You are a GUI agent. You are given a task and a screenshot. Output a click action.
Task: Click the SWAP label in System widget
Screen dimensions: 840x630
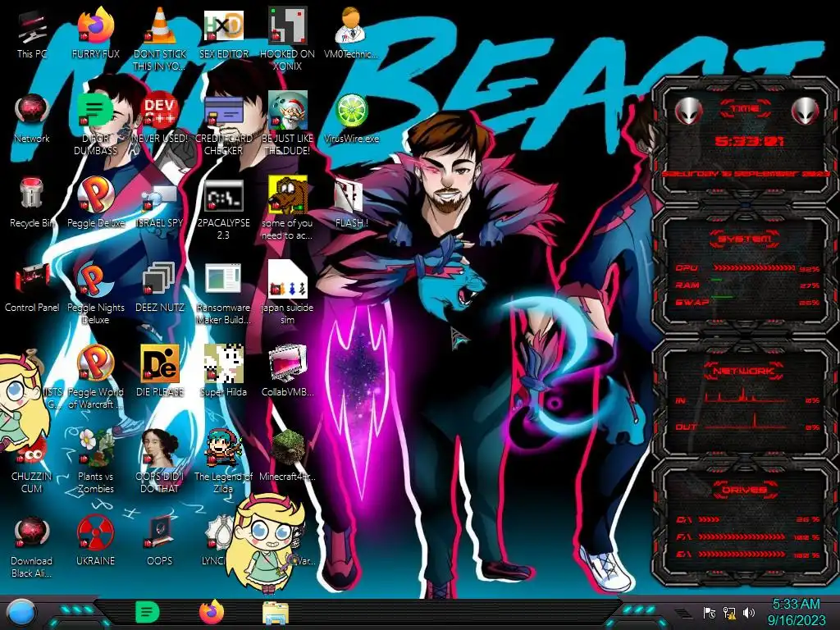point(692,302)
